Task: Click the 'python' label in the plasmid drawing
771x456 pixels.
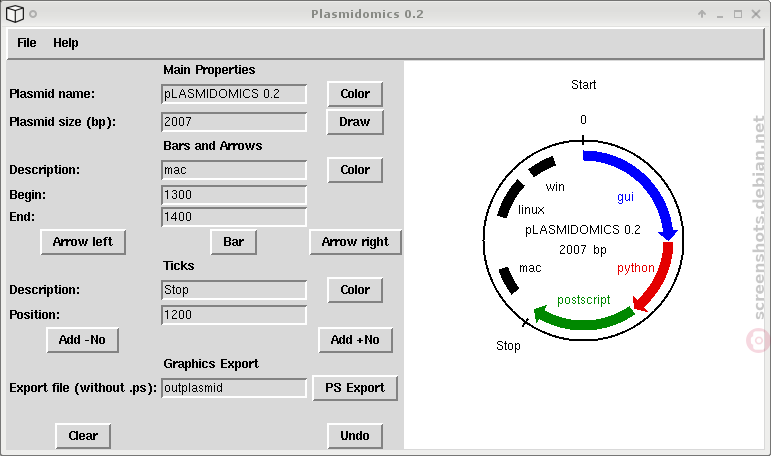Action: coord(636,268)
